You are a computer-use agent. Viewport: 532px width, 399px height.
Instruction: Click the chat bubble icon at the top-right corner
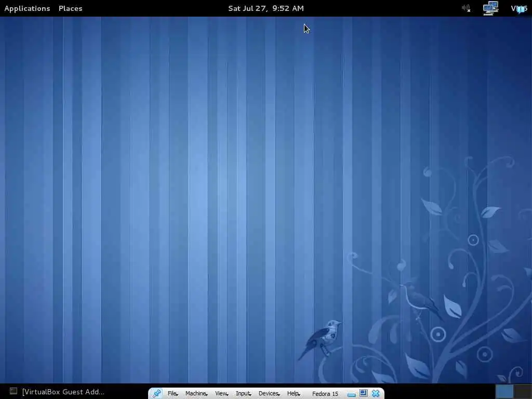[x=521, y=9]
